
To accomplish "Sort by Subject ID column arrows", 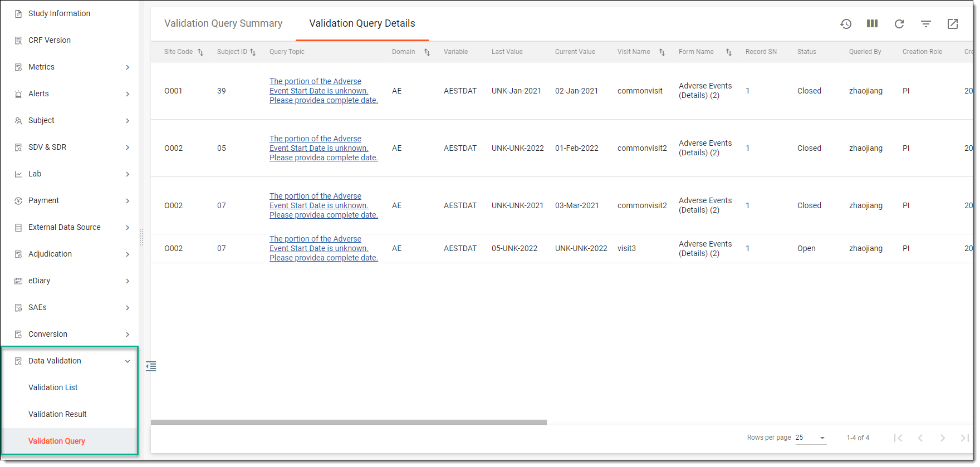I will (x=253, y=52).
